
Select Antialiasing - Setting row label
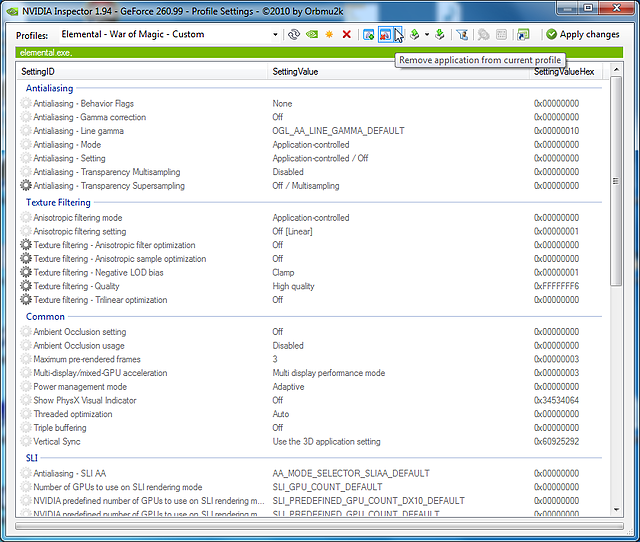click(x=69, y=158)
